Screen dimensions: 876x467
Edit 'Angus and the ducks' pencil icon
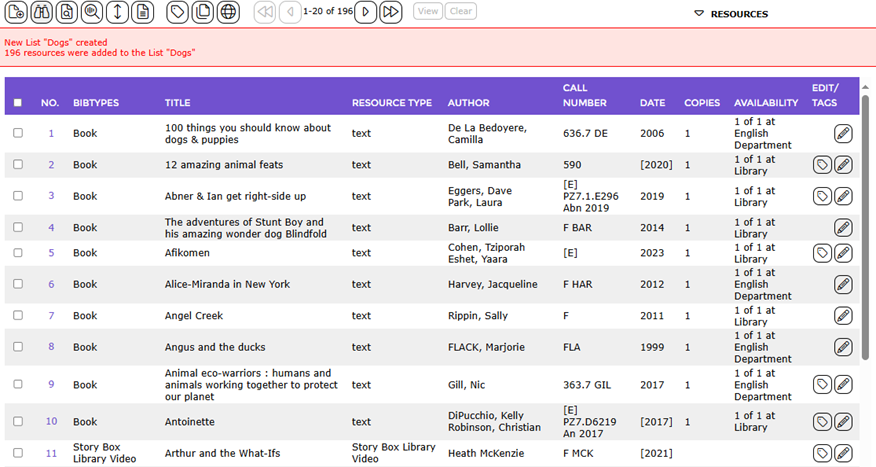[843, 347]
